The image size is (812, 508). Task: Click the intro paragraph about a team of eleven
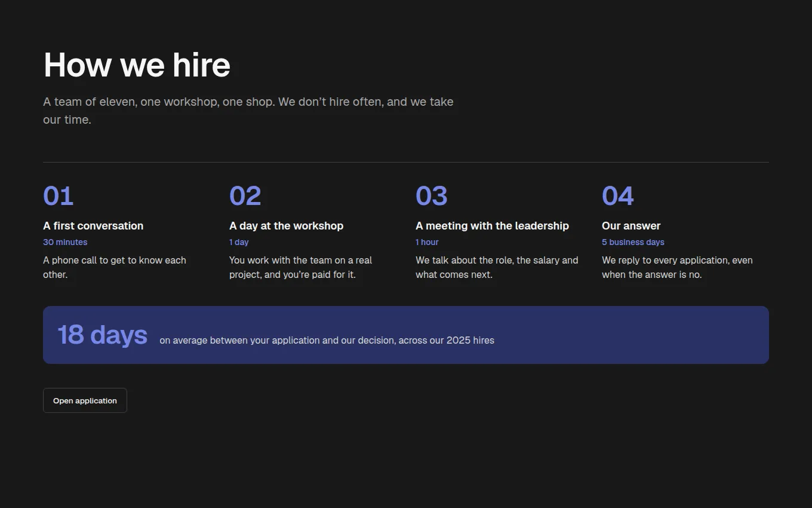[248, 111]
